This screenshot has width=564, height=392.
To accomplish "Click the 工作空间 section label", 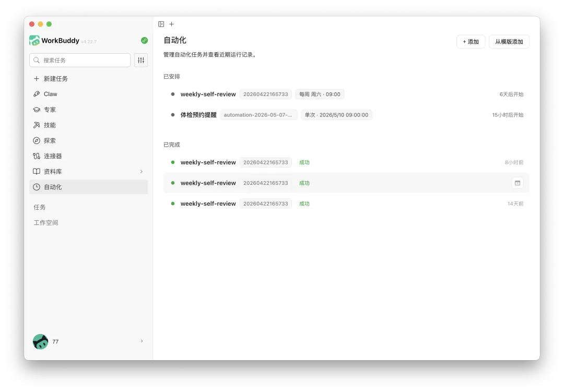I will (x=45, y=222).
